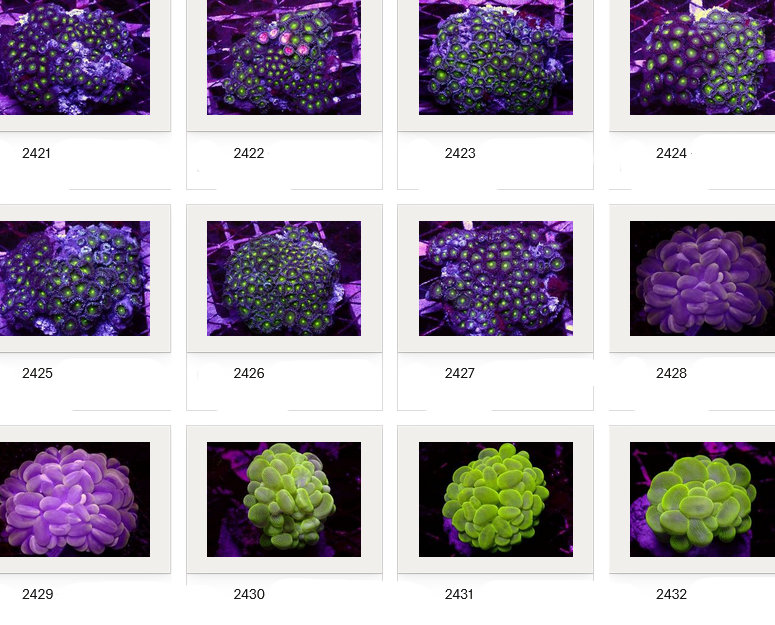Open coral thumbnail image 2421
The image size is (775, 625).
point(75,57)
